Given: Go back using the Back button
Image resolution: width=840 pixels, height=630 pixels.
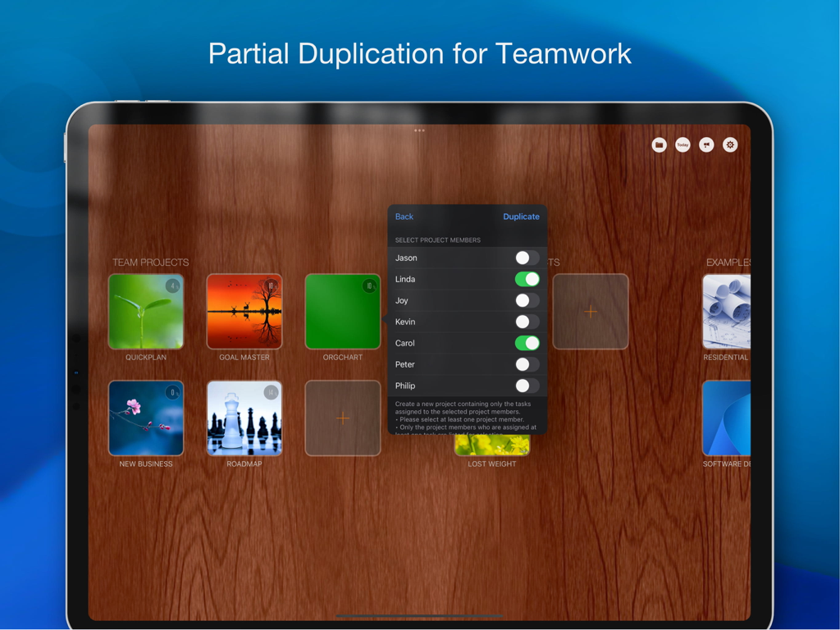Looking at the screenshot, I should coord(404,217).
